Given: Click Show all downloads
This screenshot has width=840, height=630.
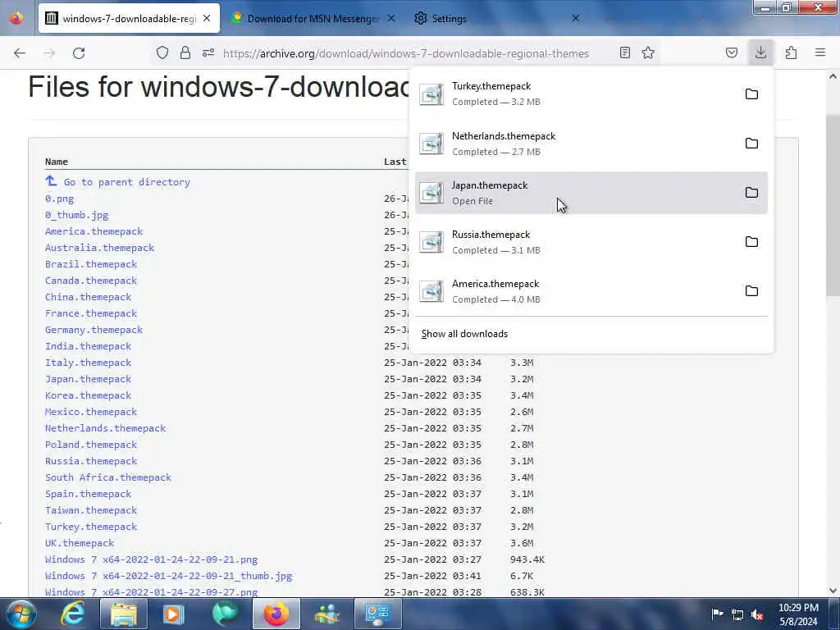Looking at the screenshot, I should click(x=464, y=334).
